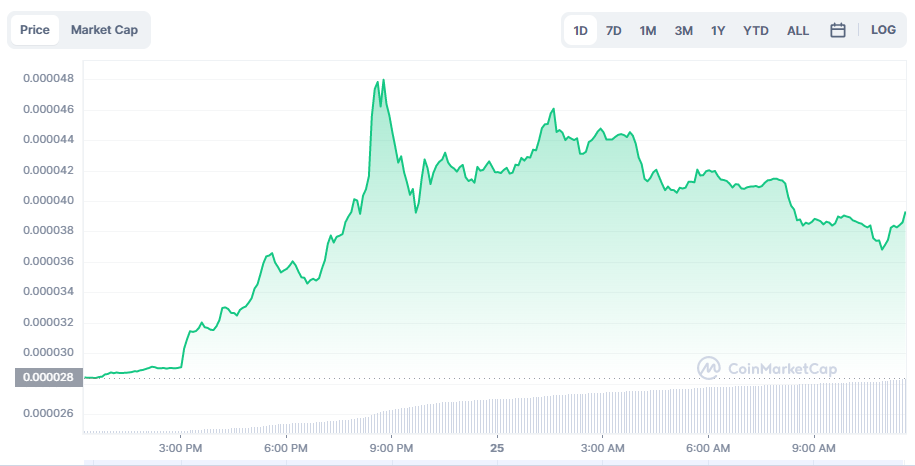Click the 3:00 PM time axis label
This screenshot has width=915, height=466.
pyautogui.click(x=181, y=448)
